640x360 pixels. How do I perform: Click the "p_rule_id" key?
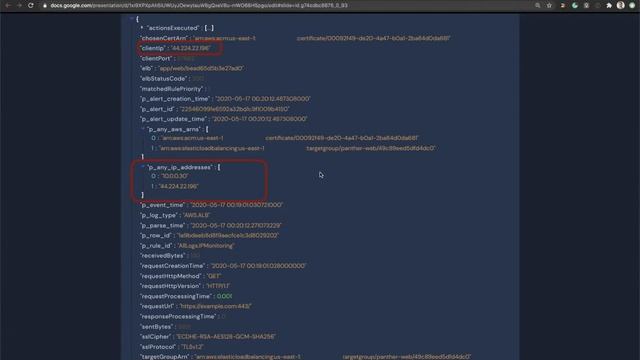click(x=156, y=246)
